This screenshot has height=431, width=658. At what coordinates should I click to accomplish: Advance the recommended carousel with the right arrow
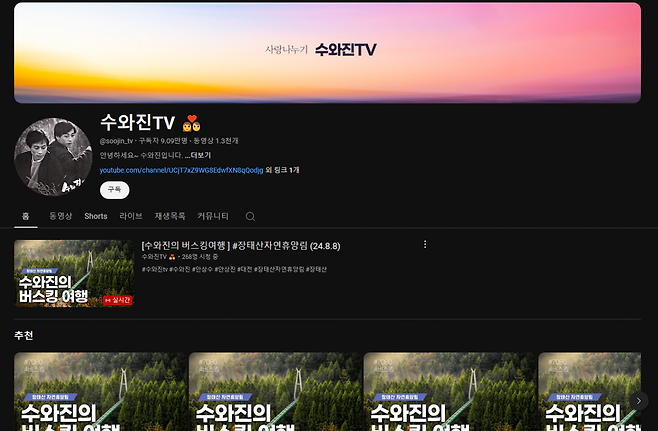coord(638,401)
